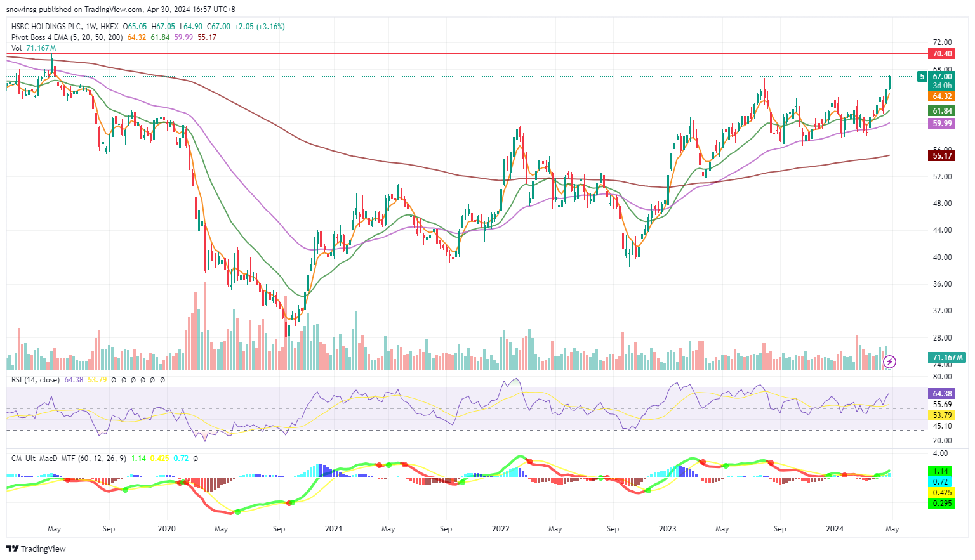Click the 28.00 tick on price axis
The width and height of the screenshot is (975, 560).
[942, 338]
